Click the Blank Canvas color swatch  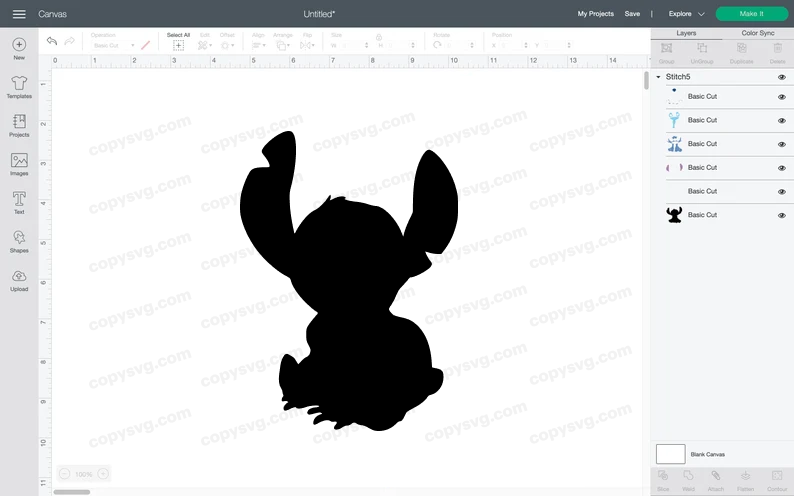[x=670, y=454]
